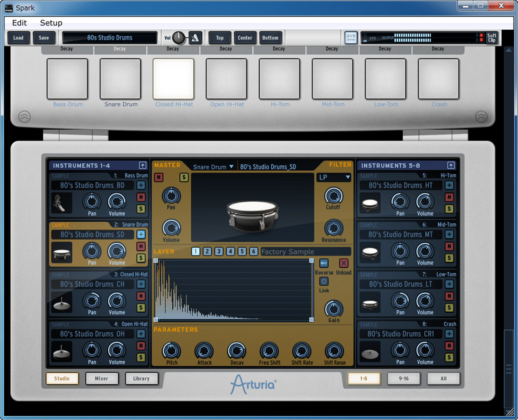Expand the Instruments 1-4 panel
518x420 pixels.
click(x=142, y=165)
